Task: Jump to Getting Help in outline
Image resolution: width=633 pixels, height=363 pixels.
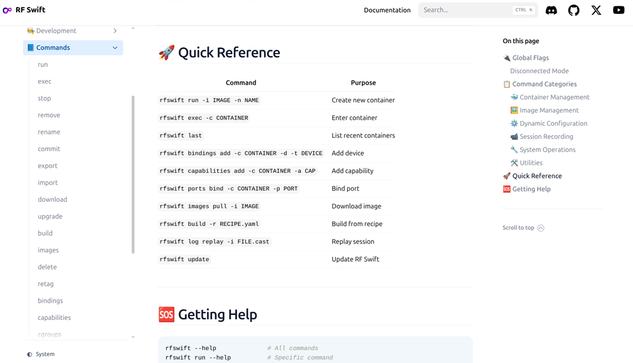Action: (527, 189)
